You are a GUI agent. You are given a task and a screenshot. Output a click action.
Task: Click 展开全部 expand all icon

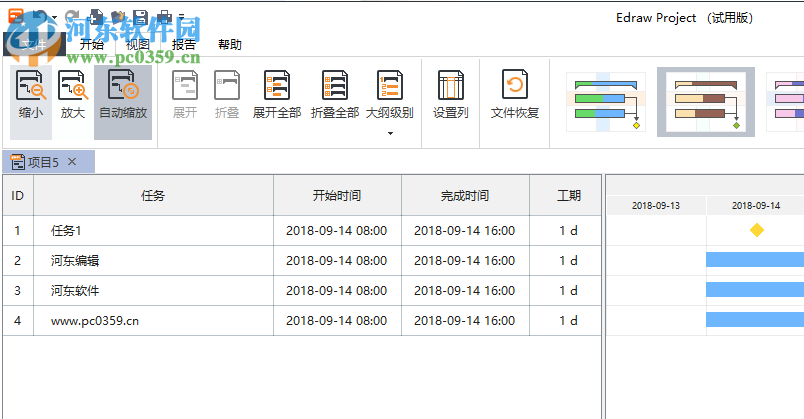277,85
